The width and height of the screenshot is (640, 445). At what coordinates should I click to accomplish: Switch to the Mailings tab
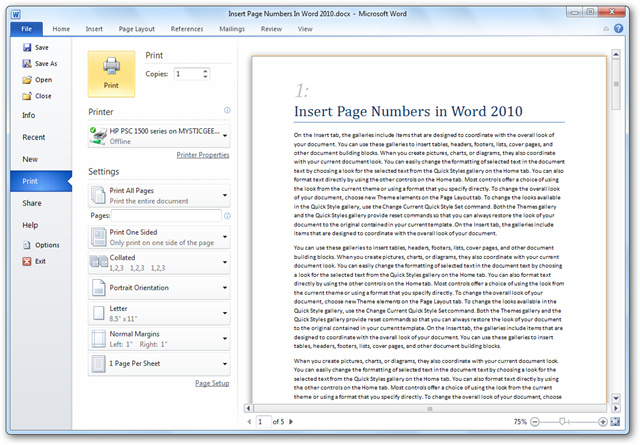point(232,29)
